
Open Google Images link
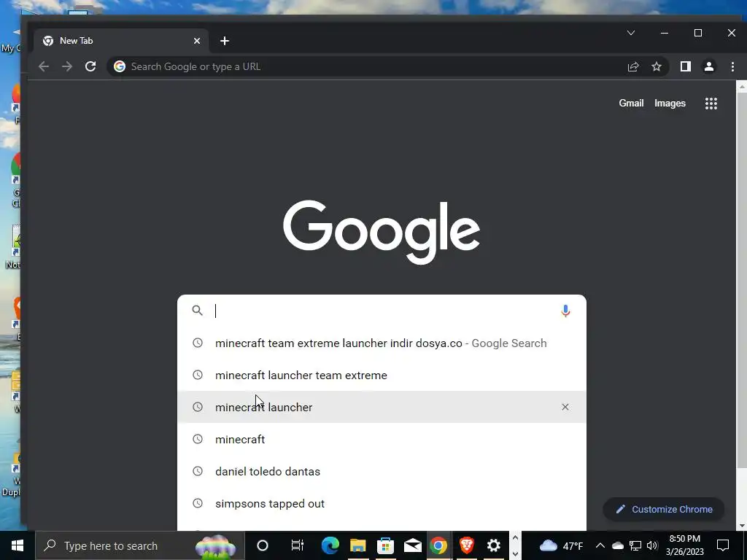(x=670, y=104)
